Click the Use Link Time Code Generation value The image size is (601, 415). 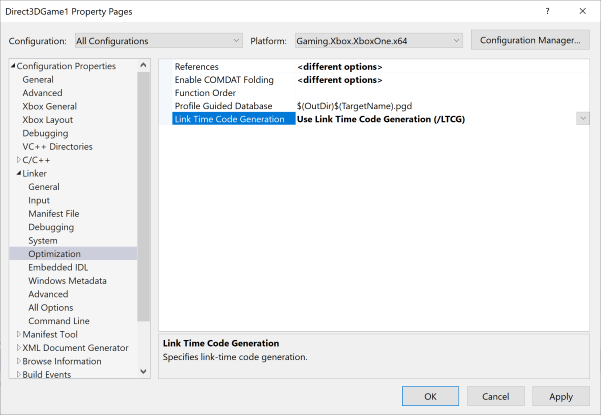[x=381, y=119]
